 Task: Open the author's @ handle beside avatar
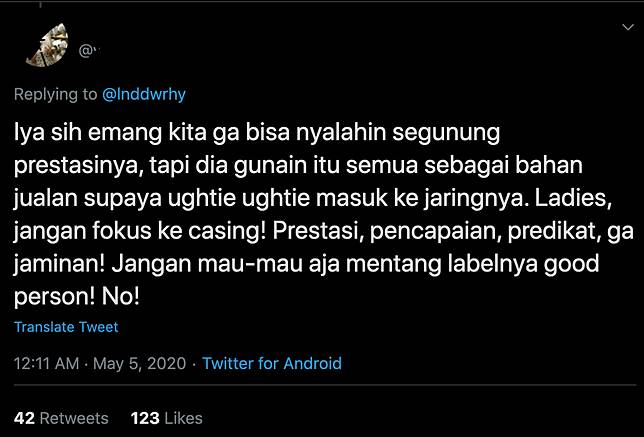88,47
